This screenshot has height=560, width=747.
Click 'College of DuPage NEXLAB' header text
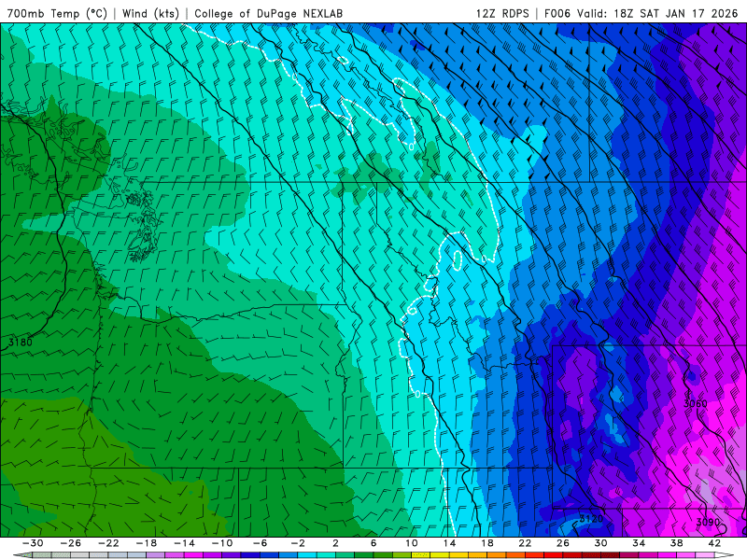(268, 13)
